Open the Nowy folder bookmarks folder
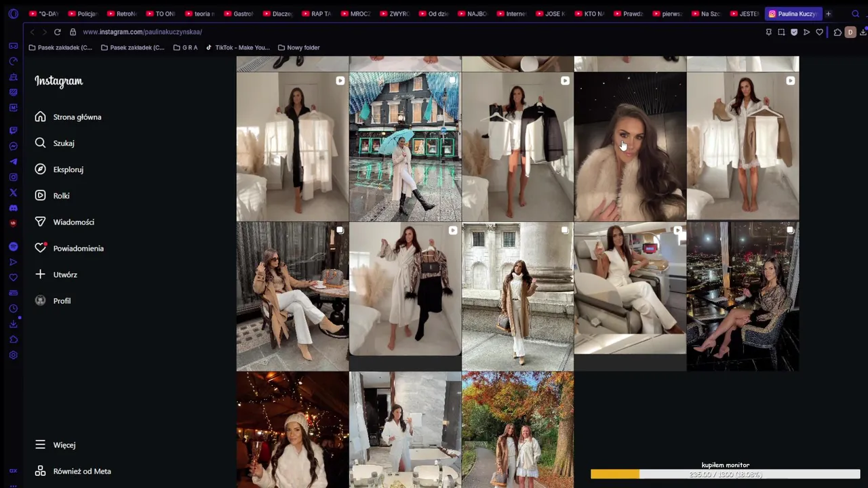This screenshot has width=868, height=488. (x=298, y=47)
